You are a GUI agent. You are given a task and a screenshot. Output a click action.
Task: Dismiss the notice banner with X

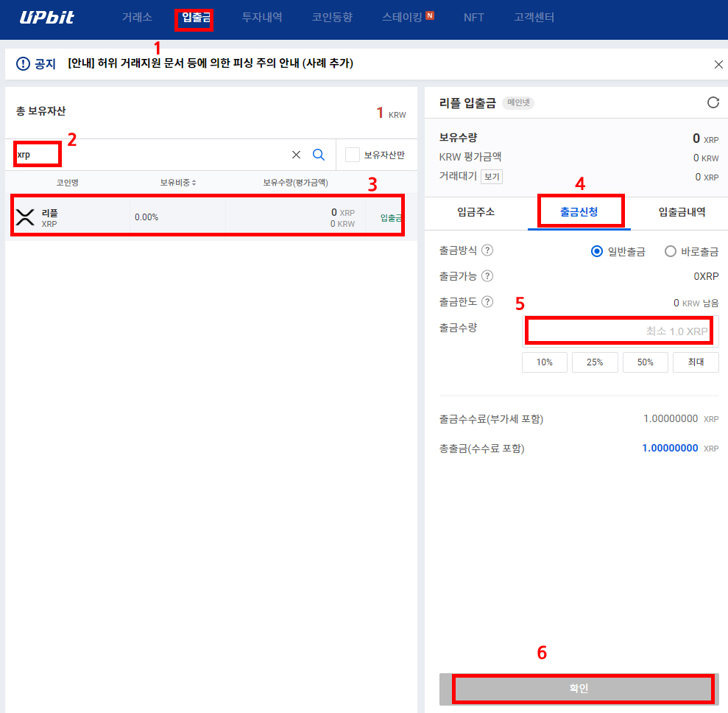point(718,65)
